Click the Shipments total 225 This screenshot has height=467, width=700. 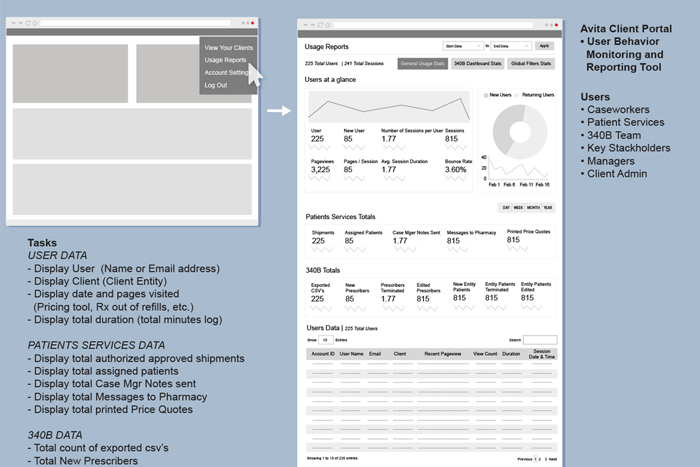(x=318, y=241)
